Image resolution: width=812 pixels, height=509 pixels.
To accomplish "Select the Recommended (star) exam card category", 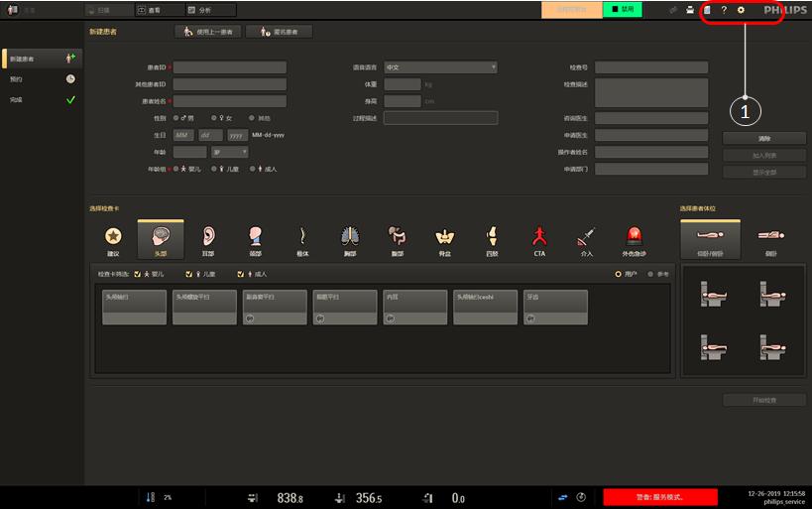I will pyautogui.click(x=113, y=241).
